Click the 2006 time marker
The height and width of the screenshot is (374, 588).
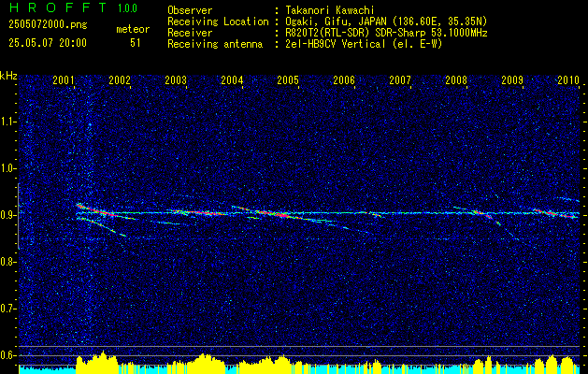(x=344, y=80)
